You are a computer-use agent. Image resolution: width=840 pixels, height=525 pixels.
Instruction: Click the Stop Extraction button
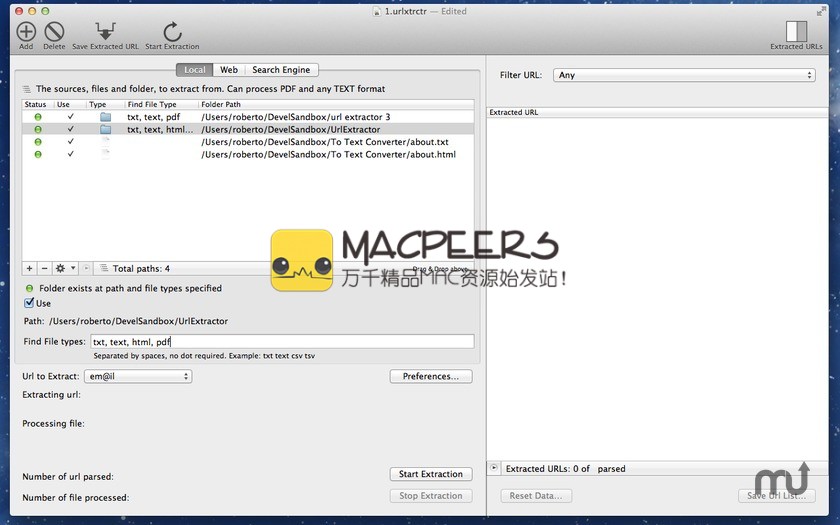[x=431, y=496]
